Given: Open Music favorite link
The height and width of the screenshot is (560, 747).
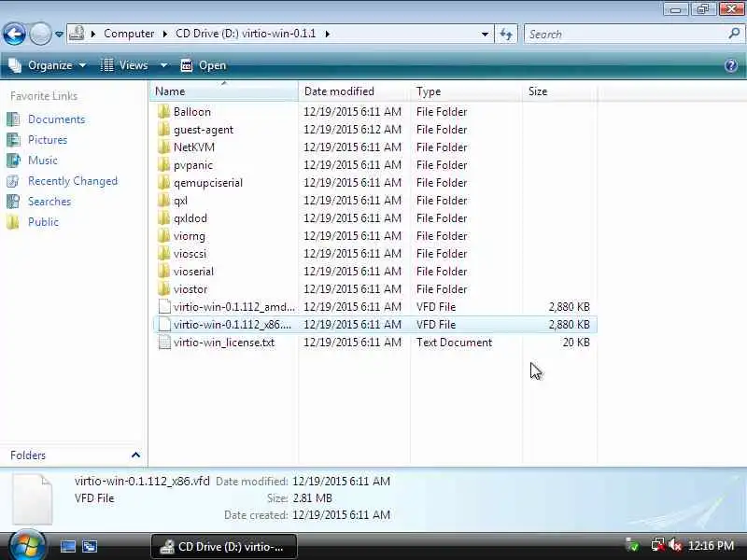Looking at the screenshot, I should click(x=42, y=160).
